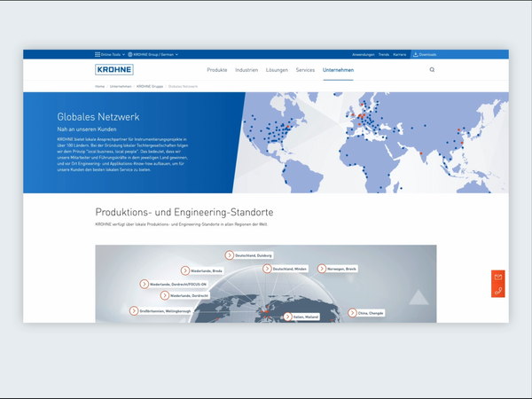Click the Globales Netzwerk hero heading
This screenshot has height=399, width=532.
tap(98, 117)
